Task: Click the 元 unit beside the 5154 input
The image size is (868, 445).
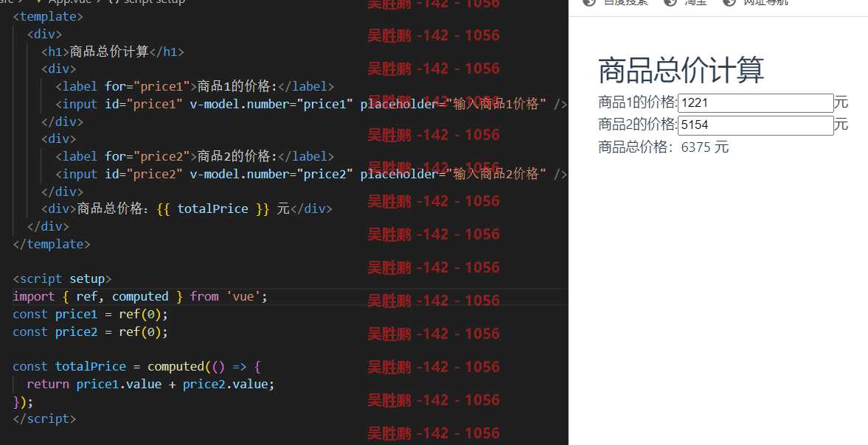Action: (x=841, y=125)
